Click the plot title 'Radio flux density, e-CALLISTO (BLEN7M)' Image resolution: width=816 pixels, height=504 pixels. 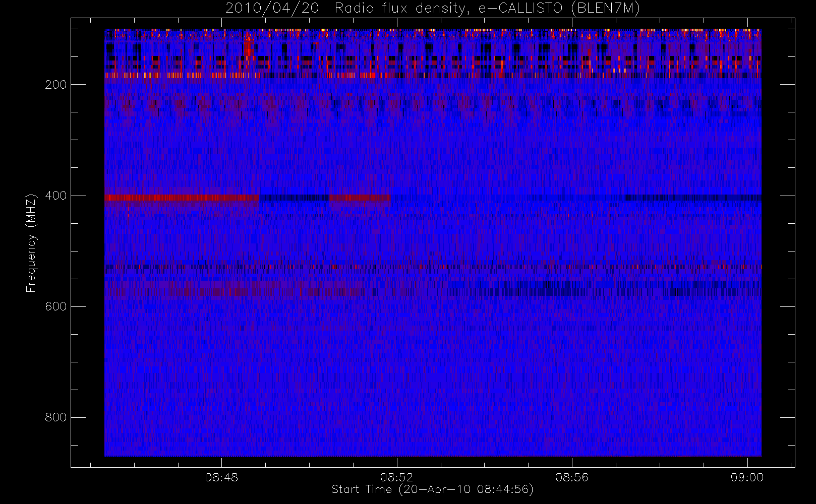click(487, 8)
